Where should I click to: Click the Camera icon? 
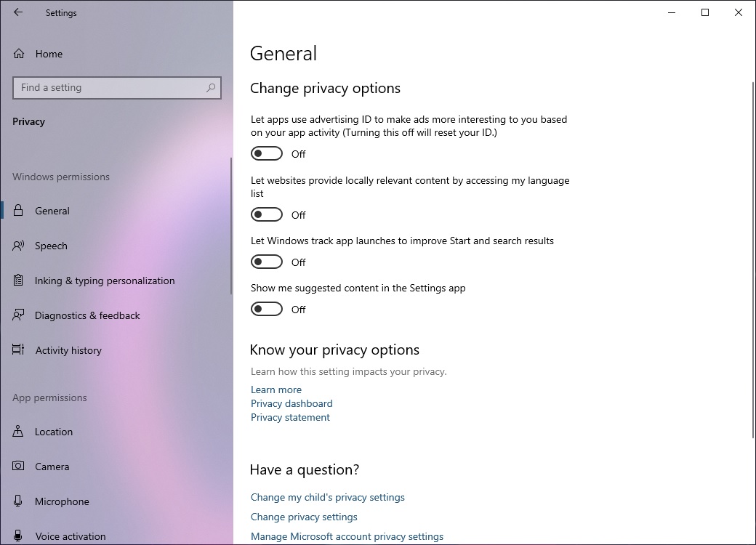pyautogui.click(x=18, y=466)
